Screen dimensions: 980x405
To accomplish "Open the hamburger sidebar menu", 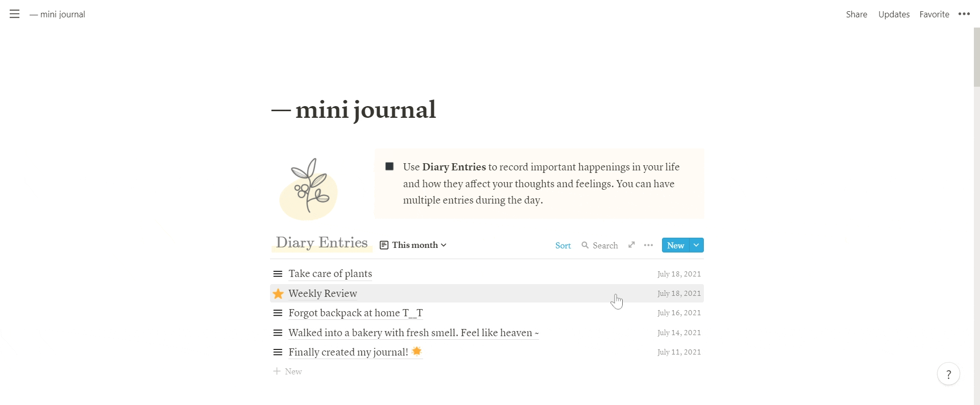I will coord(14,14).
